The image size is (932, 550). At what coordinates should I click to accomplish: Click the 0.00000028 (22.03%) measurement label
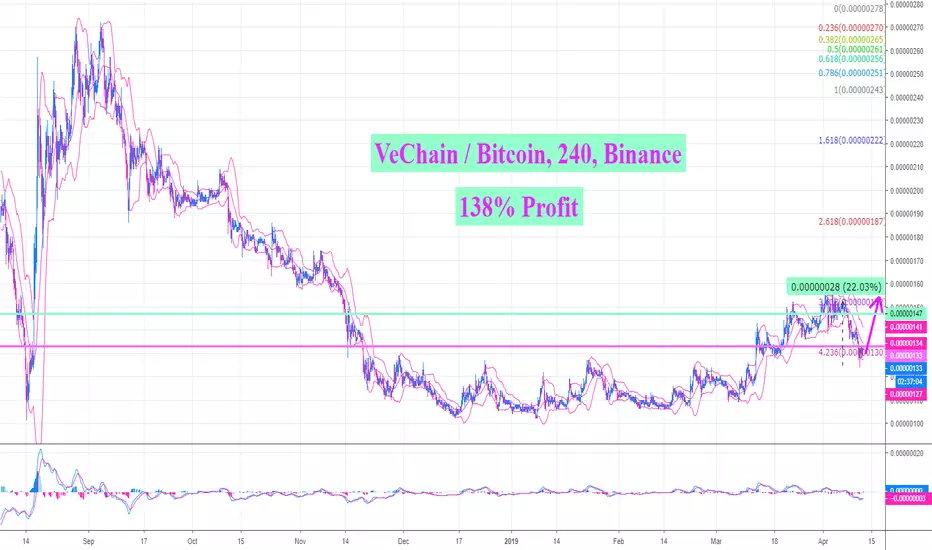(x=835, y=287)
